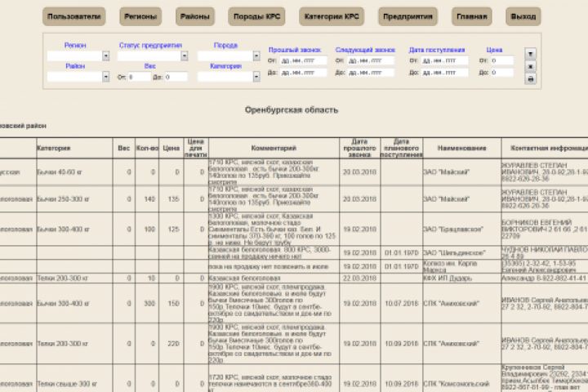Log out with the Выход button
Screen dimensions: 588x392
(x=523, y=16)
